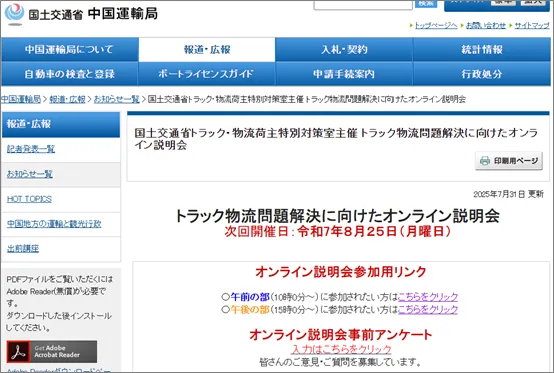Open the 報道・広報 navigation tab
554x373 pixels.
(x=207, y=49)
